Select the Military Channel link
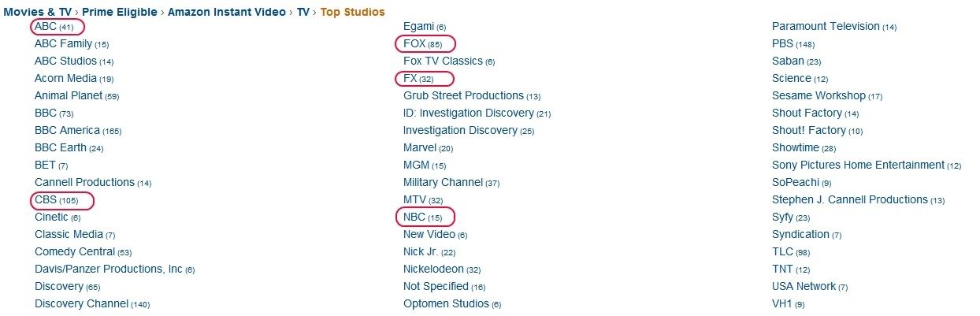The image size is (980, 316). click(443, 183)
